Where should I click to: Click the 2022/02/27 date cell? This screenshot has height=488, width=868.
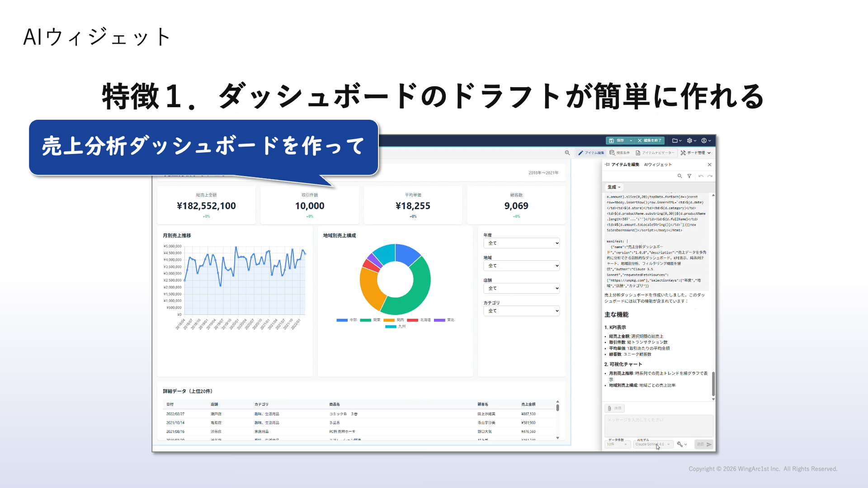coord(175,414)
